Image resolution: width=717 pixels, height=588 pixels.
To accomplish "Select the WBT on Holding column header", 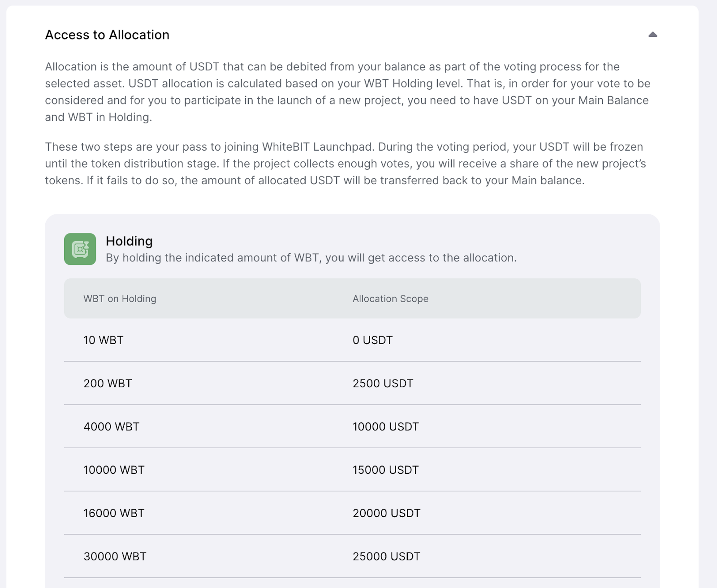I will tap(120, 299).
